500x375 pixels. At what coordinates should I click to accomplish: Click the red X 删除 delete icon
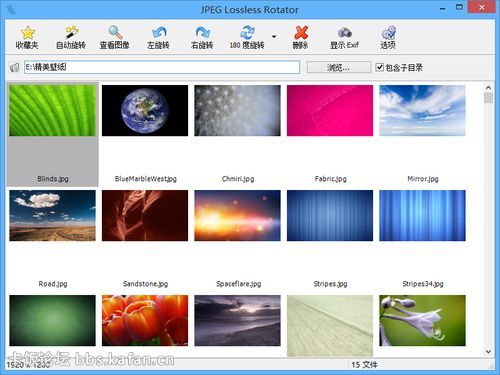click(301, 33)
